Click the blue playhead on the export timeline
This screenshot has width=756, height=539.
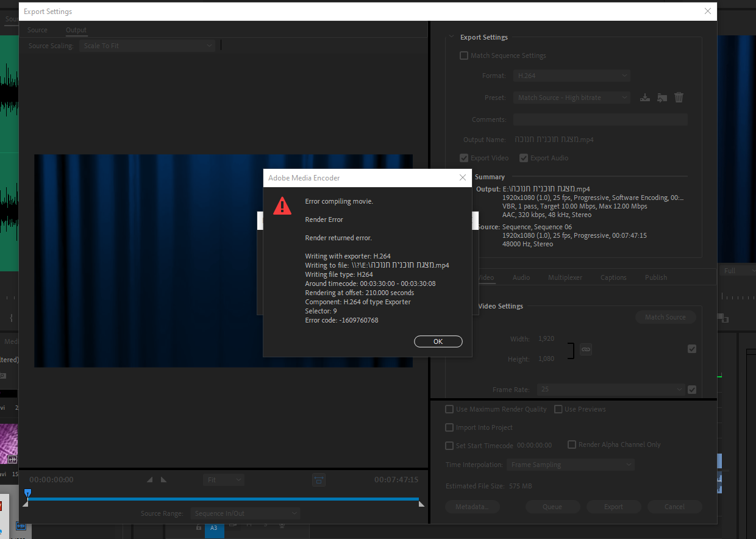point(27,493)
